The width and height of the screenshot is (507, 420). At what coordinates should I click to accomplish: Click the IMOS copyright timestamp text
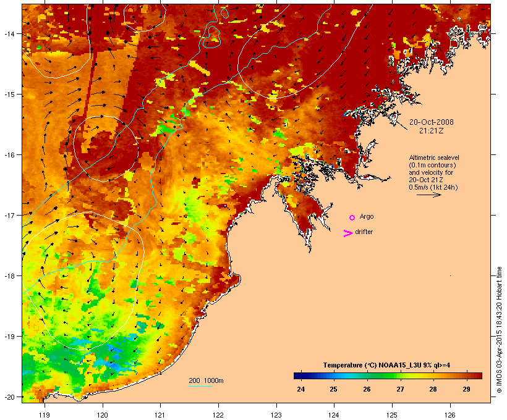(x=499, y=330)
